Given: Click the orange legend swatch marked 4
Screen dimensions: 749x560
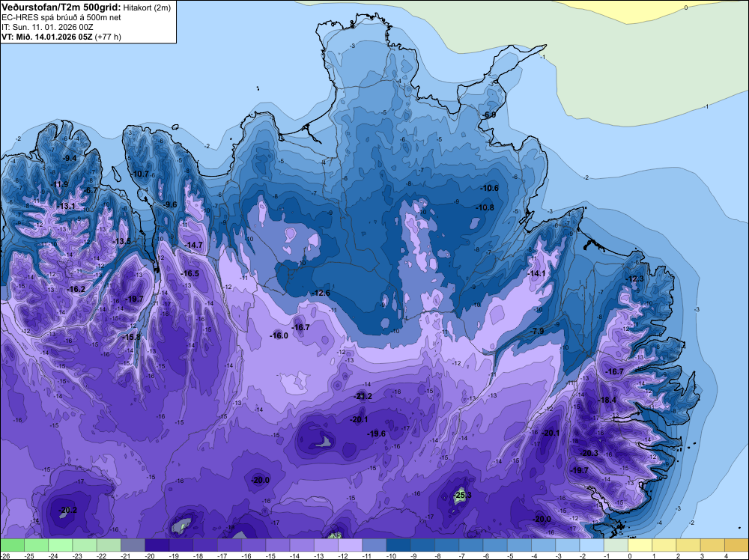Looking at the screenshot, I should 736,545.
